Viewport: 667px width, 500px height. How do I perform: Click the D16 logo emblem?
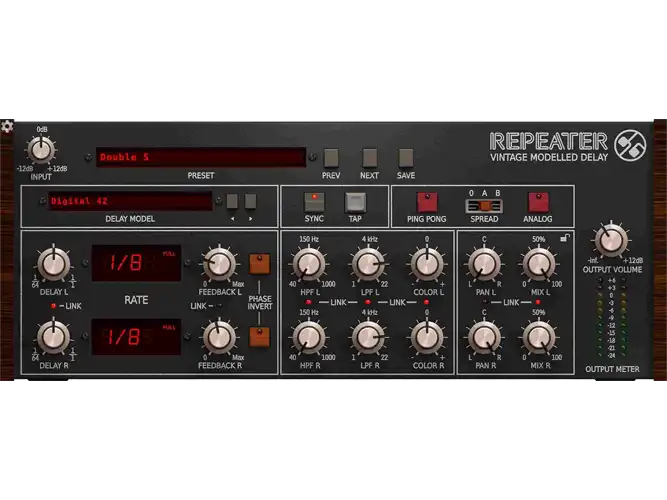click(x=631, y=145)
